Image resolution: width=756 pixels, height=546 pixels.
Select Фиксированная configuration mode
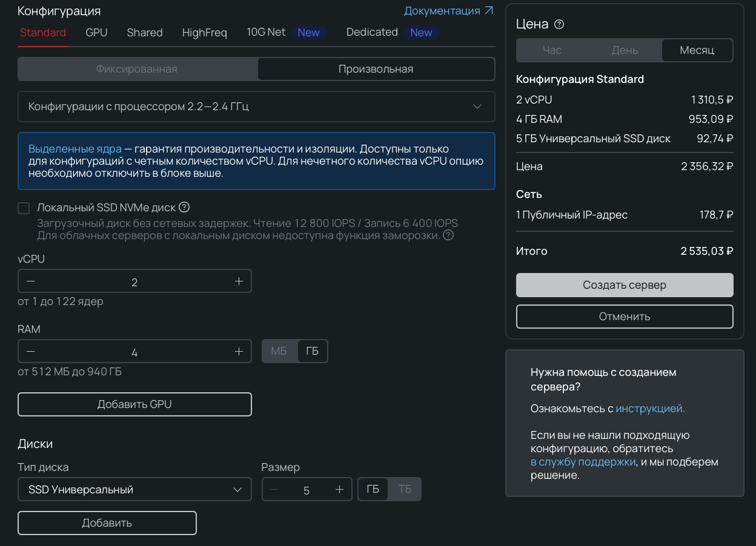[x=137, y=69]
